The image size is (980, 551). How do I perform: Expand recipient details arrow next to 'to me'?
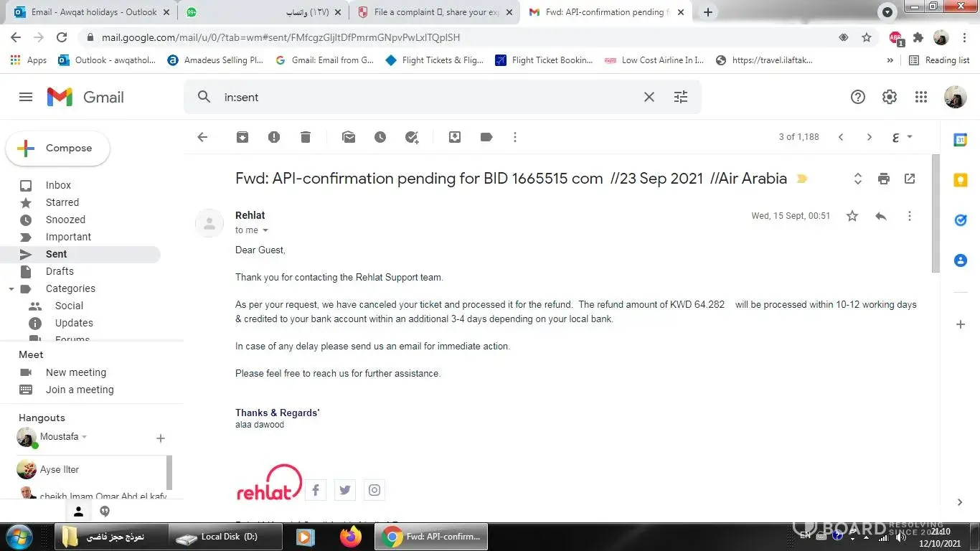point(265,230)
